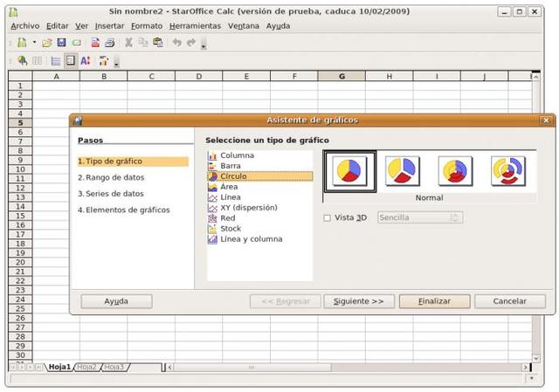Image resolution: width=559 pixels, height=392 pixels.
Task: Select the XY (dispersión) chart type
Action: (260, 208)
